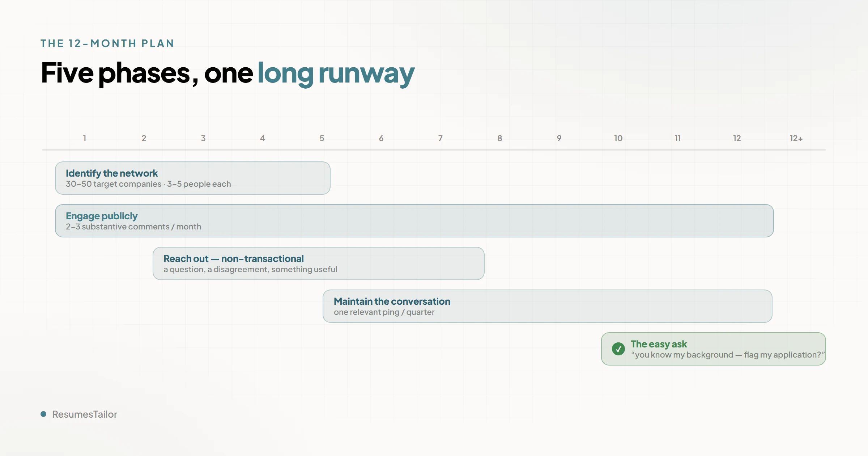This screenshot has height=456, width=868.
Task: Select 'The easy ask' green phase bar
Action: [x=714, y=349]
